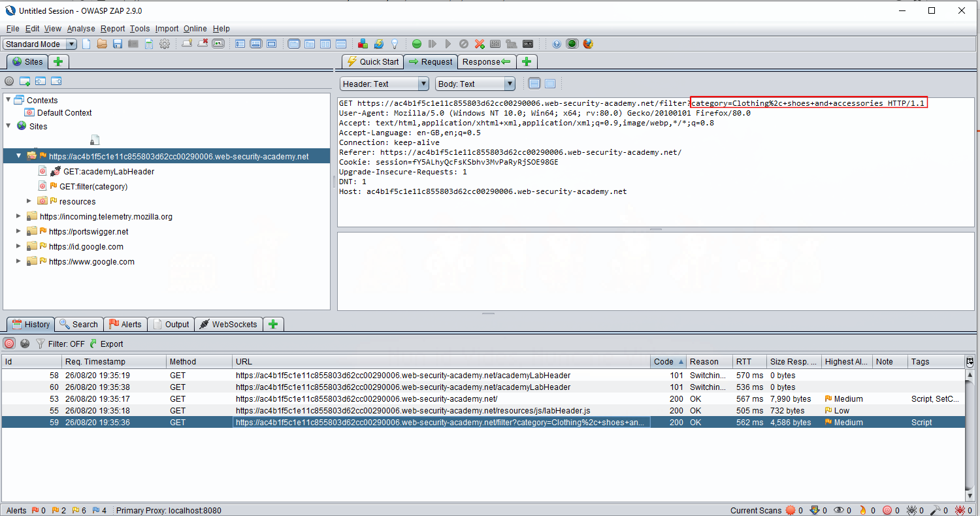The height and width of the screenshot is (516, 980).
Task: Click the blue help question-mark icon
Action: click(x=557, y=44)
